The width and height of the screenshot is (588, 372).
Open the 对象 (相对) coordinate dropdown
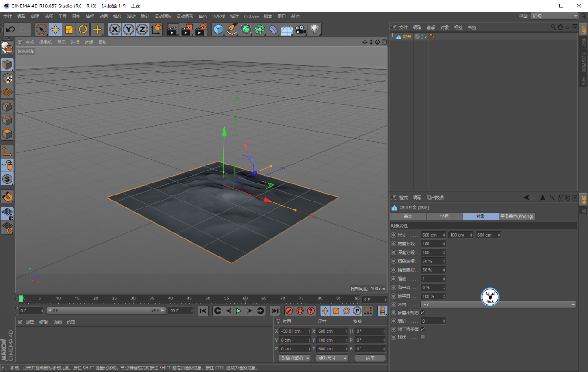(x=295, y=358)
